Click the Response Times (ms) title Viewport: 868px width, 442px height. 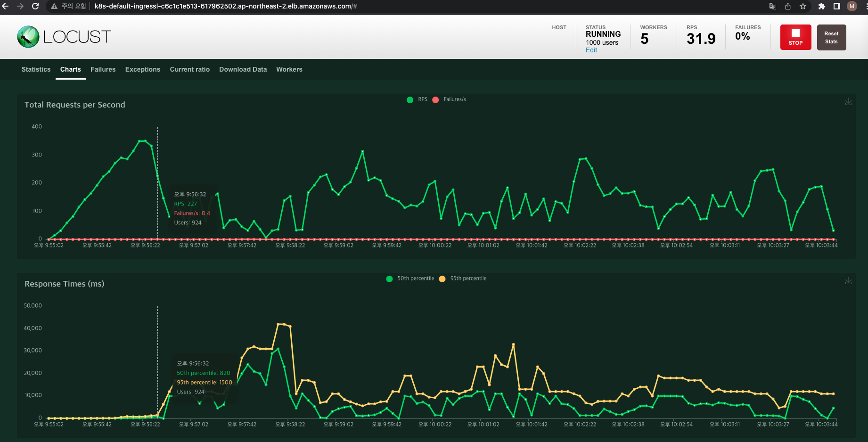(x=65, y=284)
